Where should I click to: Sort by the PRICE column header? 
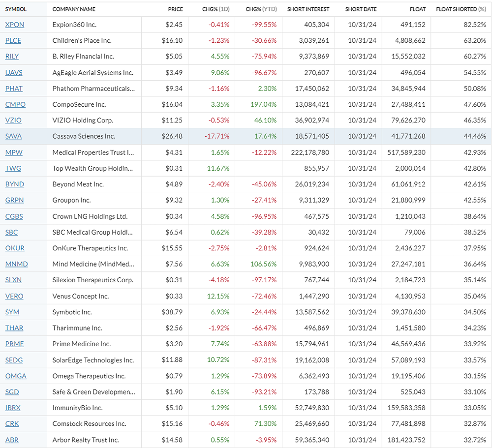tap(176, 9)
